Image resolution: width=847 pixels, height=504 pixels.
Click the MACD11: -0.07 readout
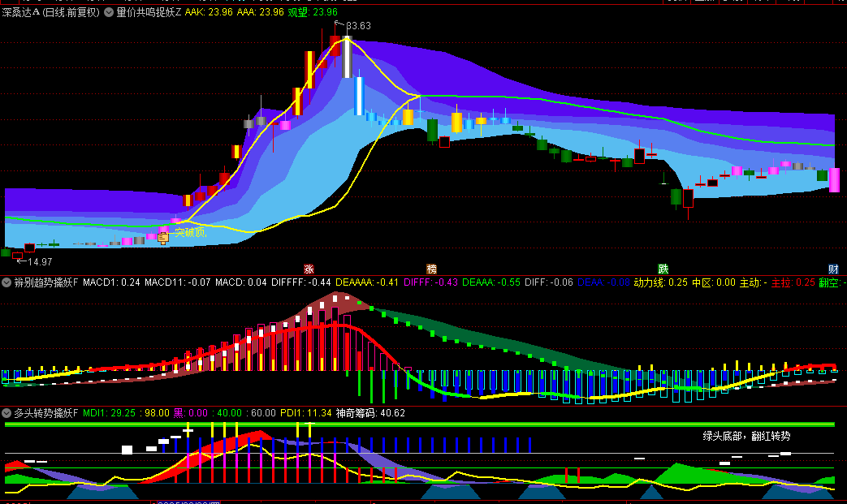pyautogui.click(x=178, y=282)
